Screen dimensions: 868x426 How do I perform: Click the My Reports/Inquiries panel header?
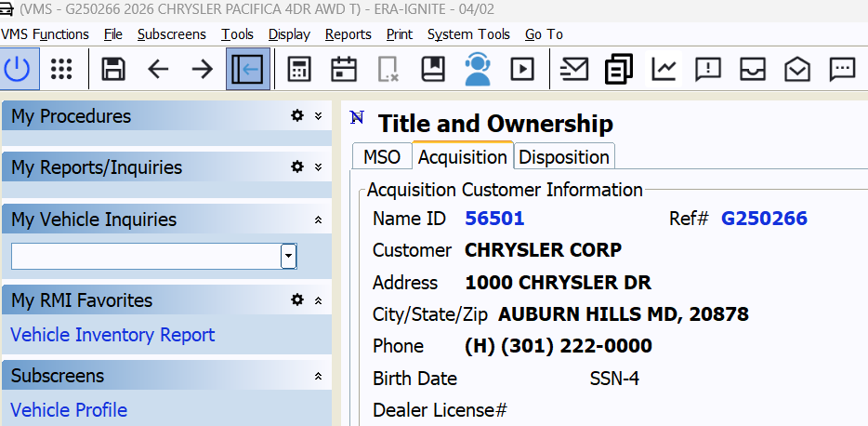166,166
